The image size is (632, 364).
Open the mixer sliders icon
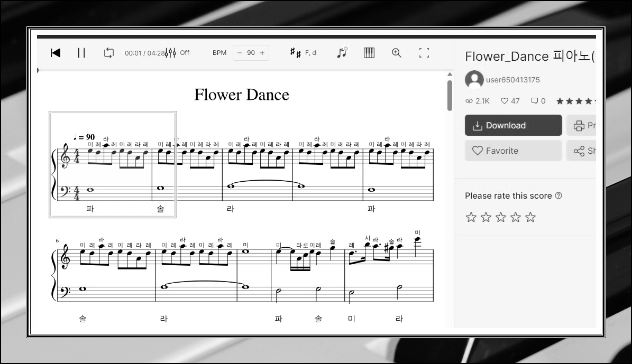170,53
